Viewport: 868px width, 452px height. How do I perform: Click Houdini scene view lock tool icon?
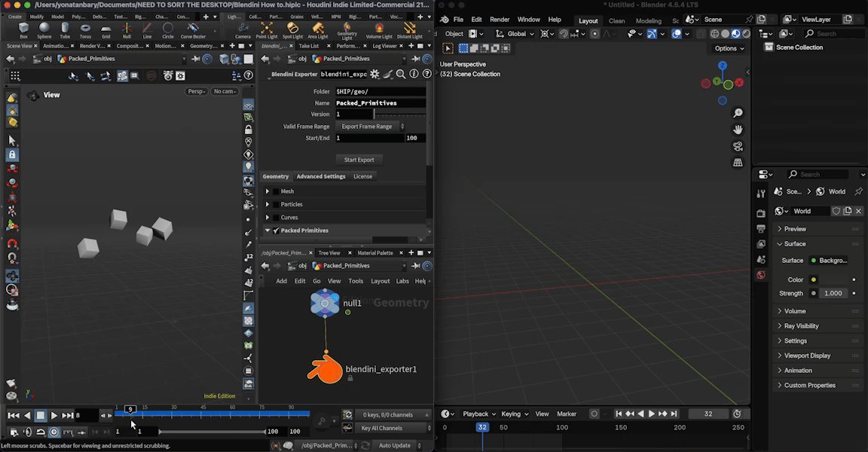click(x=12, y=155)
